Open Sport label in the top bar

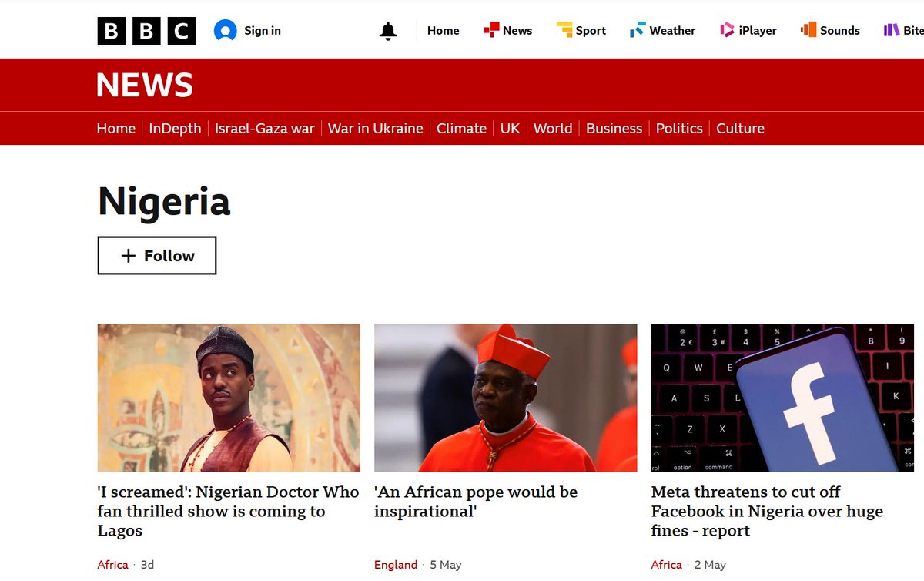[x=591, y=31]
